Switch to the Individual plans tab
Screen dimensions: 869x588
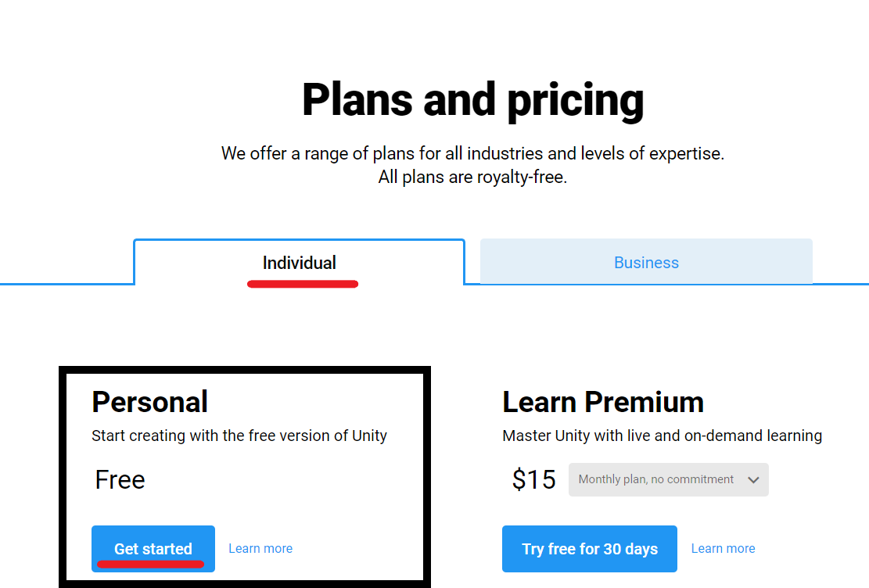(x=299, y=263)
